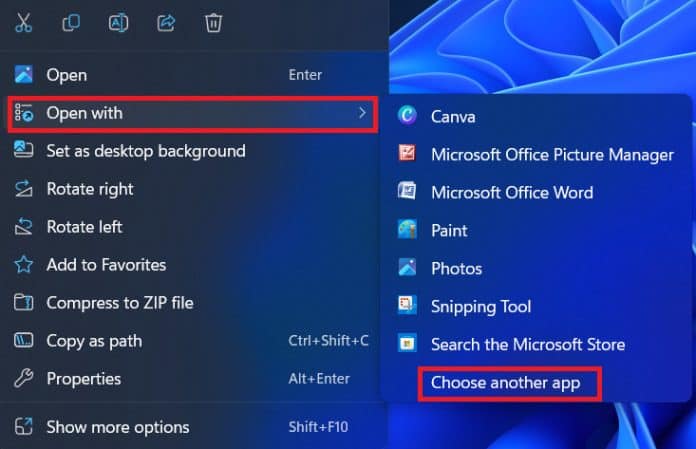The image size is (696, 449).
Task: Select Set as desktop background
Action: coord(145,151)
